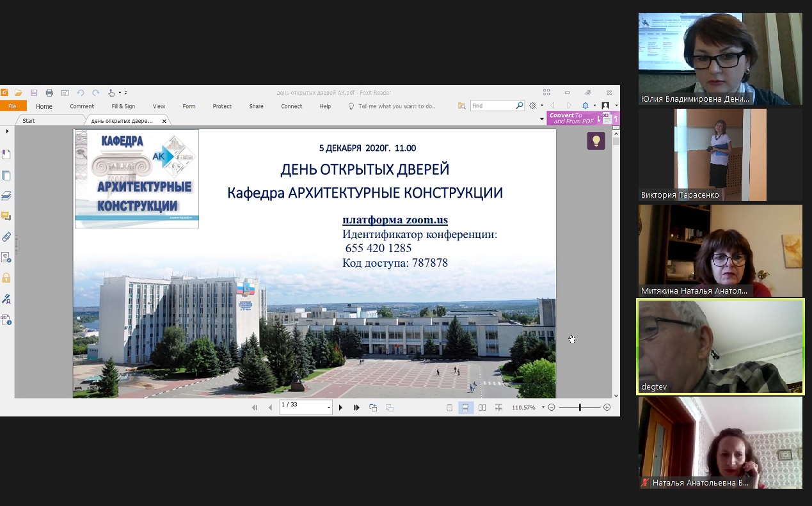Click the user account icon
Viewport: 812px width, 506px height.
tap(605, 106)
